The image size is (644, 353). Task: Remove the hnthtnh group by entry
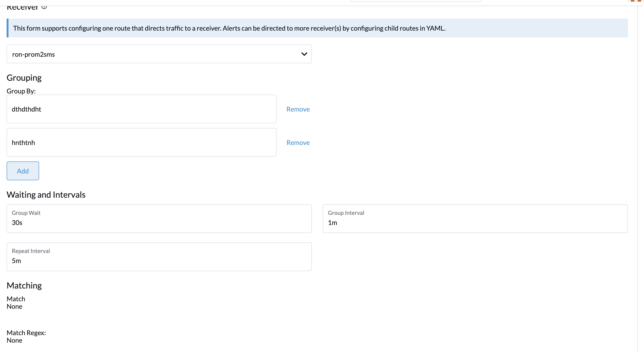(298, 142)
